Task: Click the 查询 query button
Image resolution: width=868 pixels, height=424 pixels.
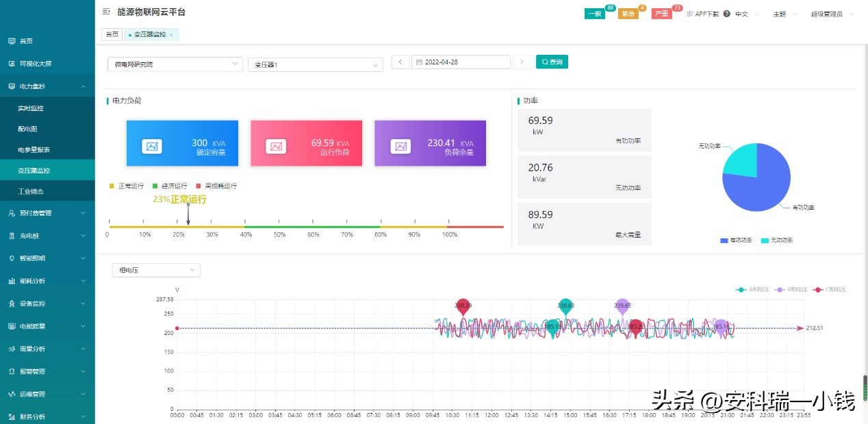Action: [552, 62]
